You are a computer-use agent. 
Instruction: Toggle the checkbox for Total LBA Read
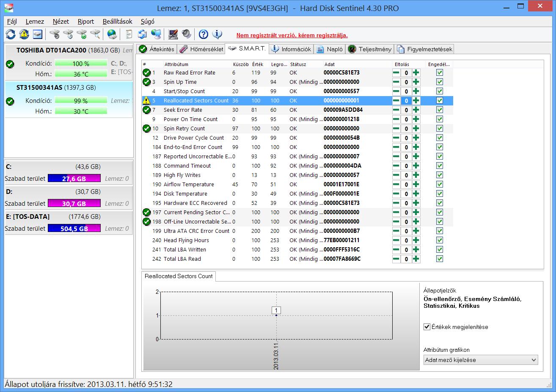(440, 259)
